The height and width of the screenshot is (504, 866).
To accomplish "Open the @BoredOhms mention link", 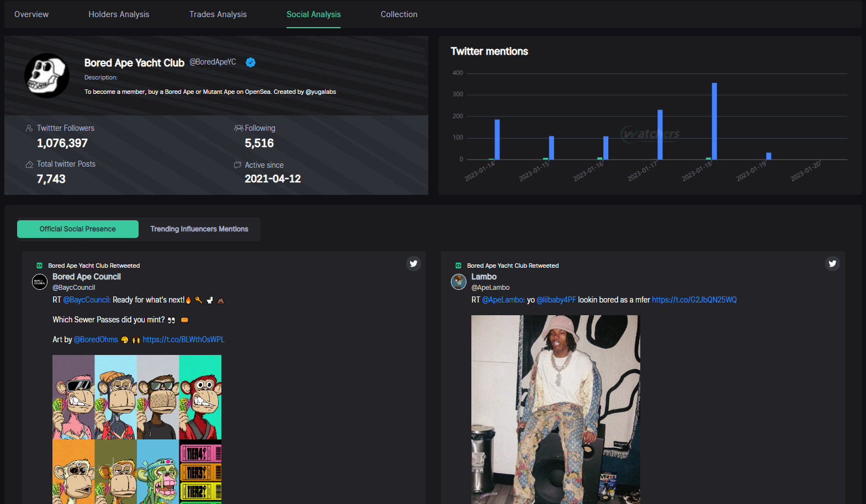I will point(96,339).
